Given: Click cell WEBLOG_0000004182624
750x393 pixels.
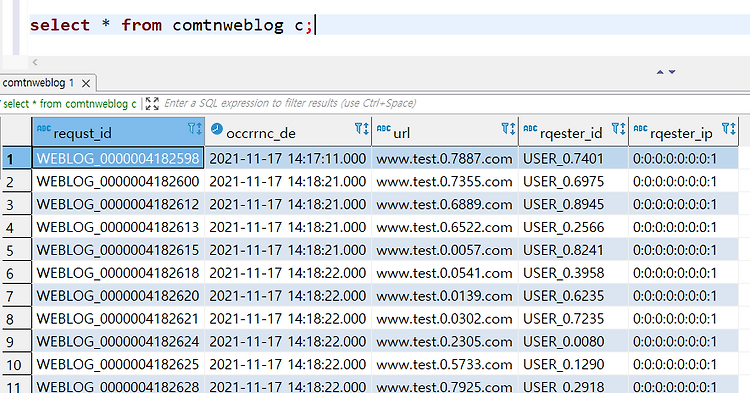Looking at the screenshot, I should (118, 341).
